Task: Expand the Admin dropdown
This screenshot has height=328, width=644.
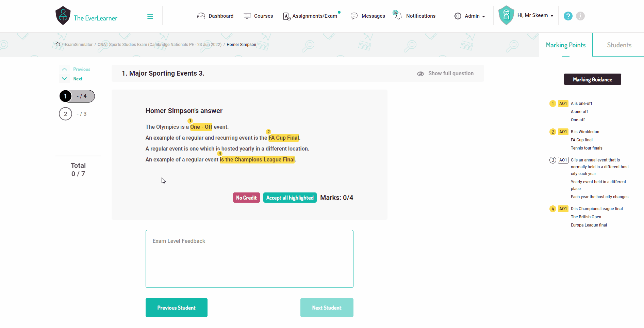Action: [475, 16]
